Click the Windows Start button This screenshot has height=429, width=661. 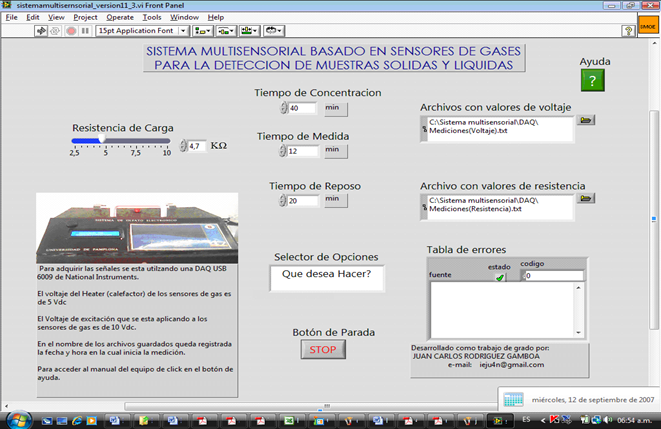click(18, 416)
